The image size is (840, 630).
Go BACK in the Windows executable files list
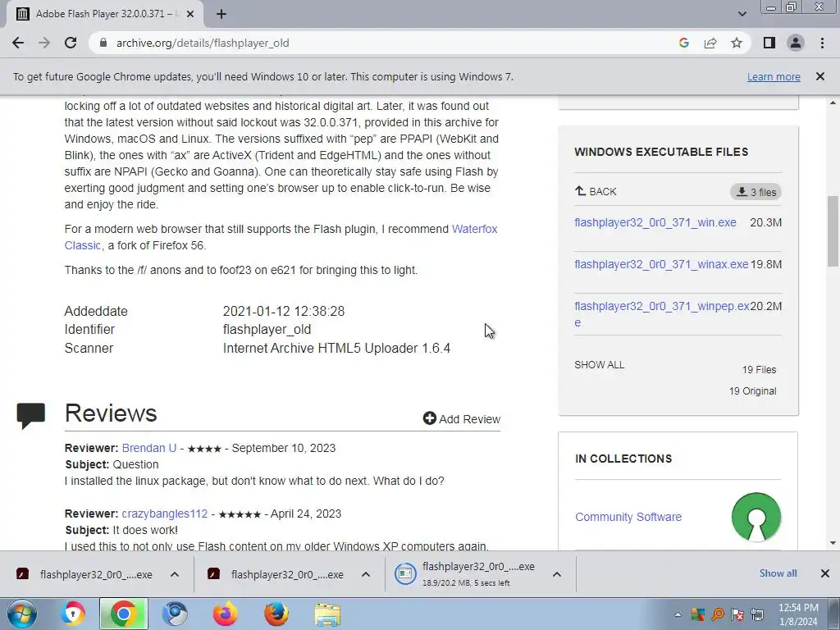tap(596, 191)
